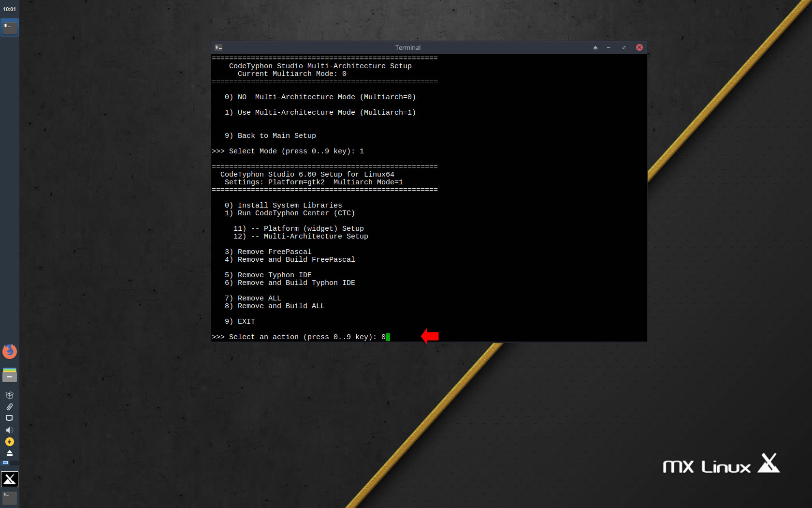
Task: Minimize the Terminal window
Action: pyautogui.click(x=609, y=47)
